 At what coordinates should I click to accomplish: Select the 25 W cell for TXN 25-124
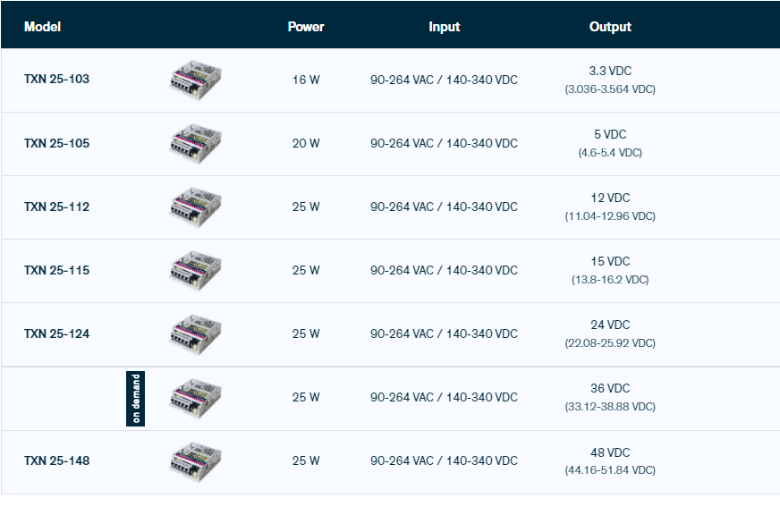coord(306,334)
